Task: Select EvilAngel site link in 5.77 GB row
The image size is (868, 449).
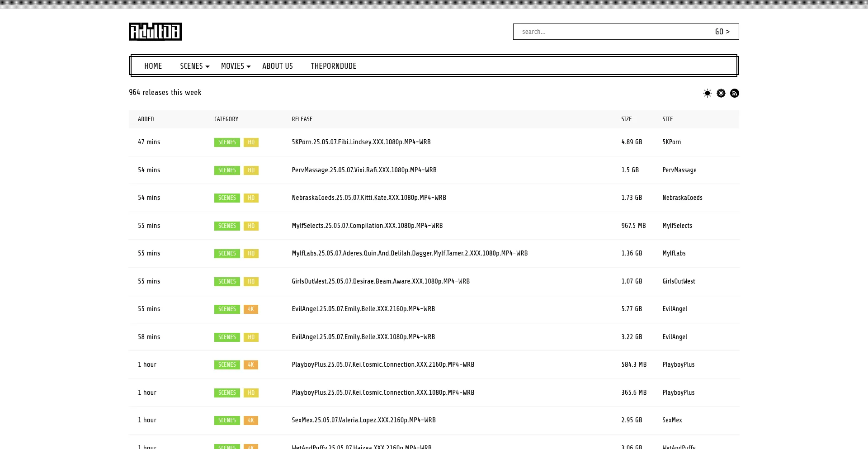Action: click(x=675, y=309)
